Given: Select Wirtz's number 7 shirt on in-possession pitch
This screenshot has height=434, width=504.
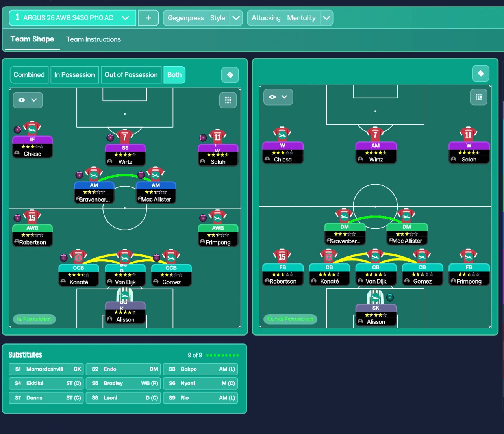Looking at the screenshot, I should (125, 136).
